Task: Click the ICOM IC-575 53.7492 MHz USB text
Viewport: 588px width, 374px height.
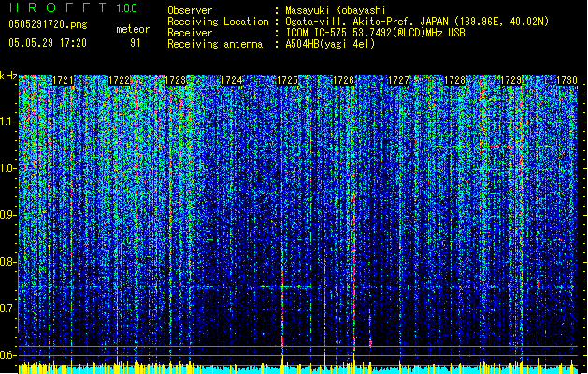Action: tap(376, 33)
